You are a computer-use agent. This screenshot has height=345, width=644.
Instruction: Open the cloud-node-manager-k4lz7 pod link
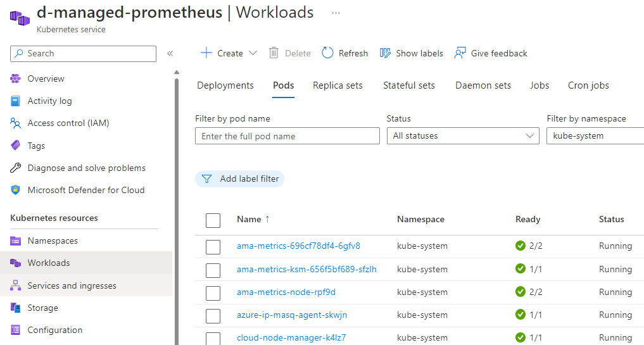[x=291, y=337]
